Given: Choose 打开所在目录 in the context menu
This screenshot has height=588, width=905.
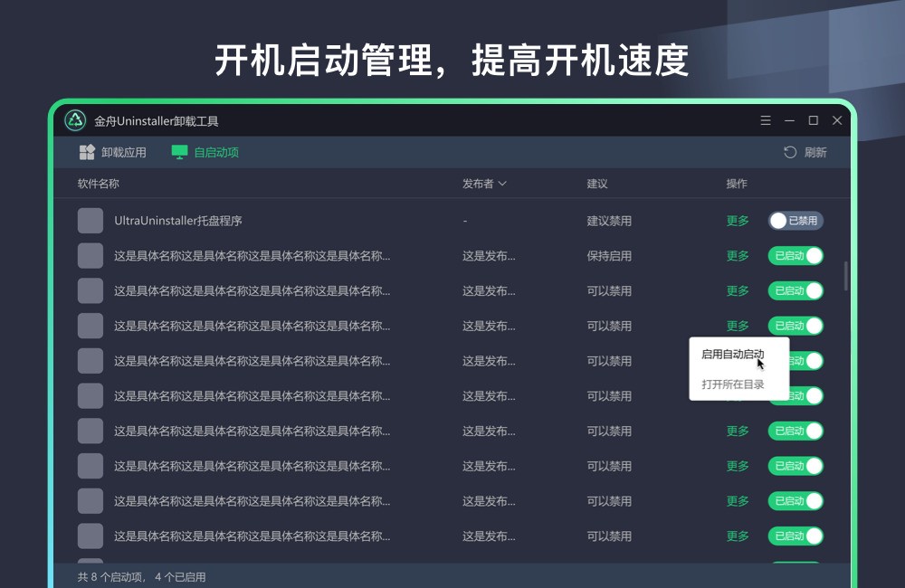Looking at the screenshot, I should coord(731,384).
